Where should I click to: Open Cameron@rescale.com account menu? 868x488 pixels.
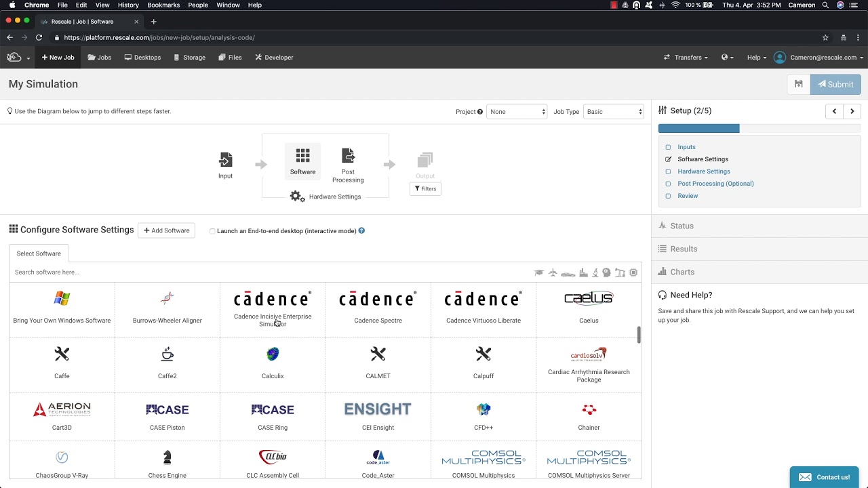coord(818,58)
